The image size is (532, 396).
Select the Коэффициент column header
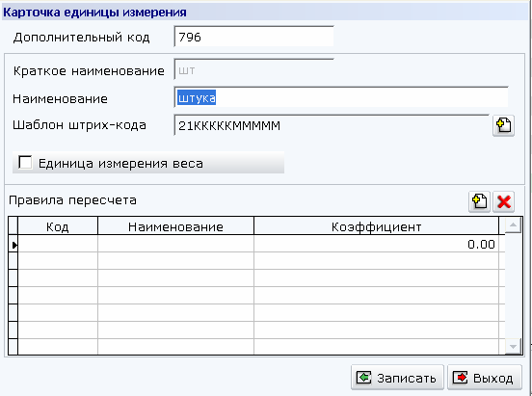click(x=376, y=226)
